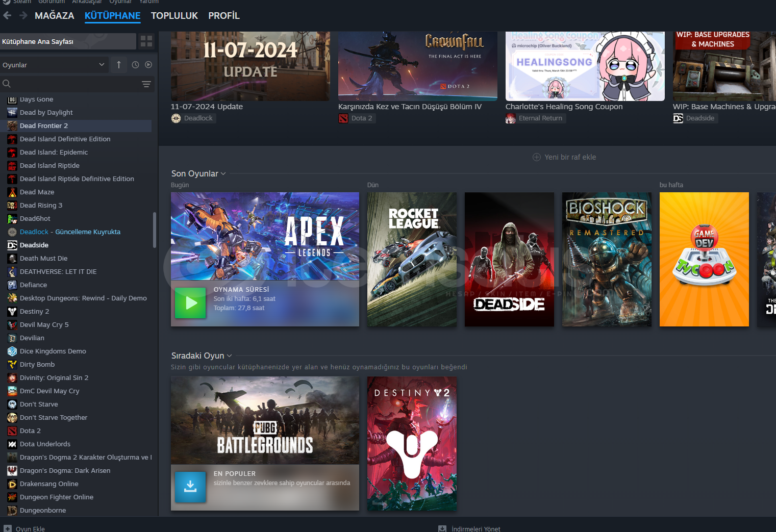The width and height of the screenshot is (776, 532).
Task: Click the Dead by Daylight game icon
Action: [x=12, y=113]
